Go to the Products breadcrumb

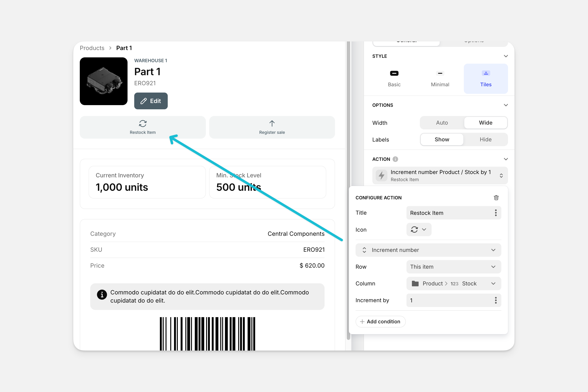click(x=92, y=48)
